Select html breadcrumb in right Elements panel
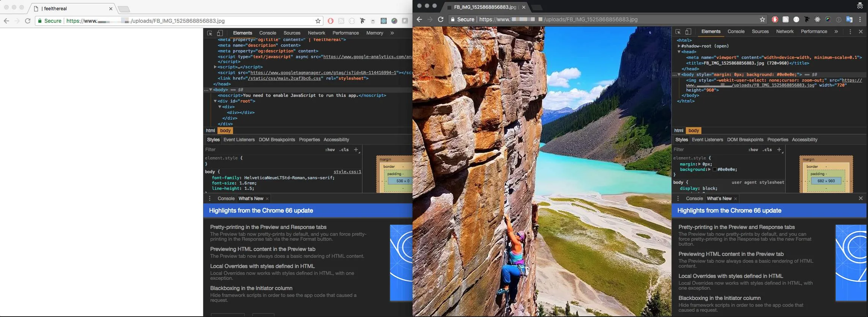The width and height of the screenshot is (868, 317). click(679, 131)
